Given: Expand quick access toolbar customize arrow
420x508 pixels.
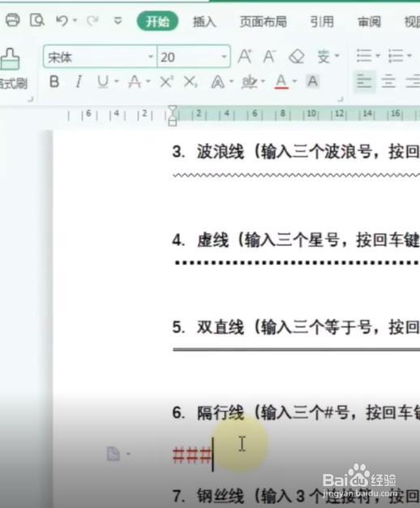Looking at the screenshot, I should point(118,21).
